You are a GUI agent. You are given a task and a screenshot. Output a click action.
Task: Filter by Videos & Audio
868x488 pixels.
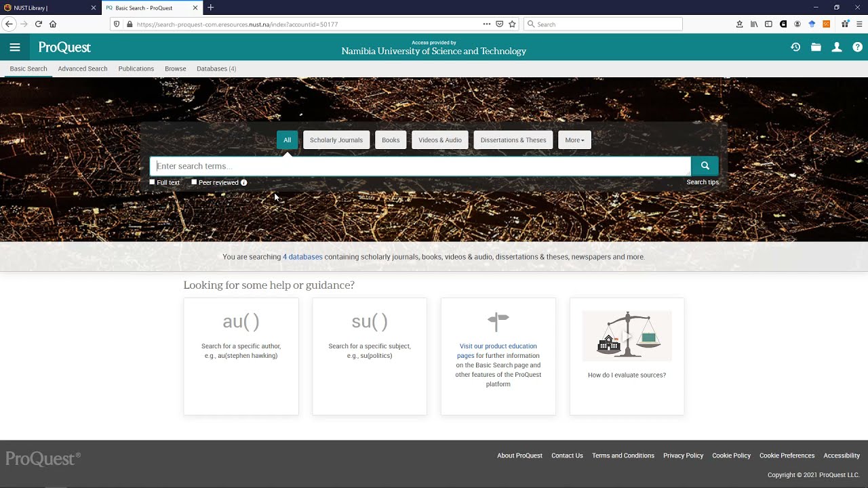440,140
